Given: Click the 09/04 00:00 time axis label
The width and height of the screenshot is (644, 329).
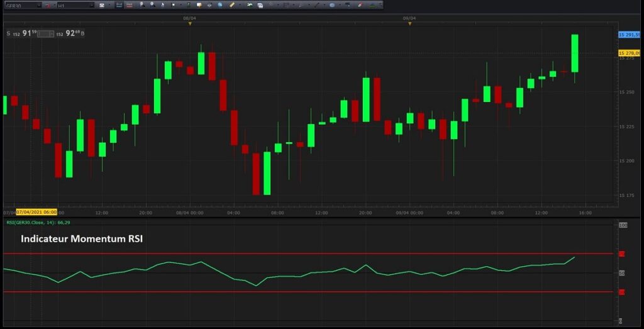Looking at the screenshot, I should tap(409, 213).
